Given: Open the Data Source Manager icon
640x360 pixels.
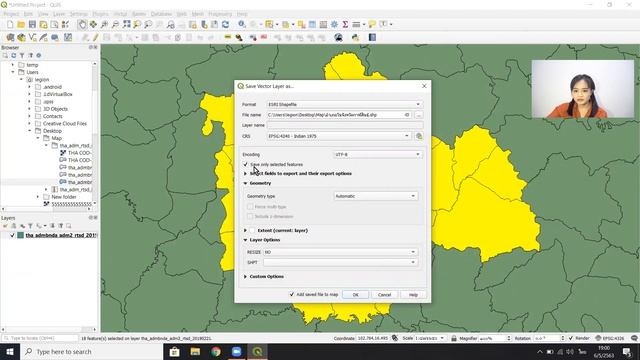Looking at the screenshot, I should (x=10, y=38).
